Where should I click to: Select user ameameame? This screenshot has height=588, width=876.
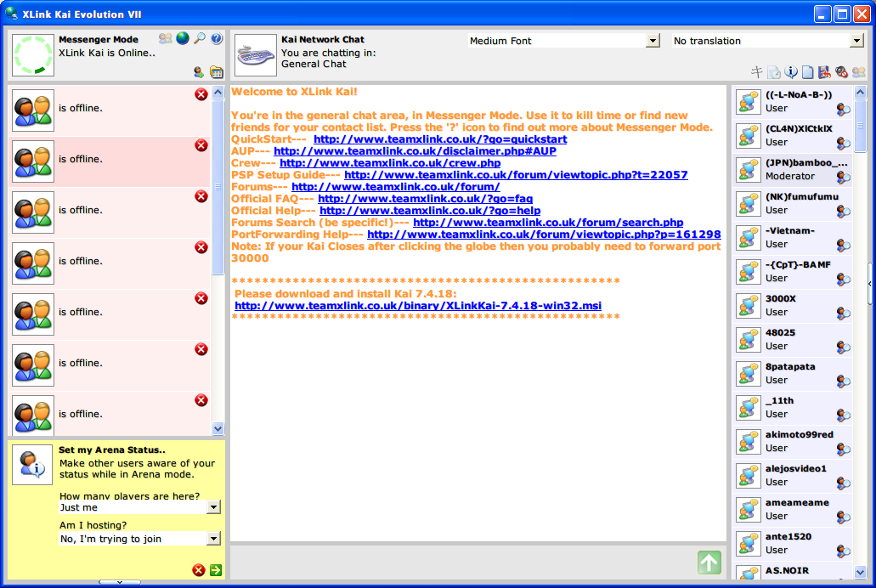[x=792, y=509]
